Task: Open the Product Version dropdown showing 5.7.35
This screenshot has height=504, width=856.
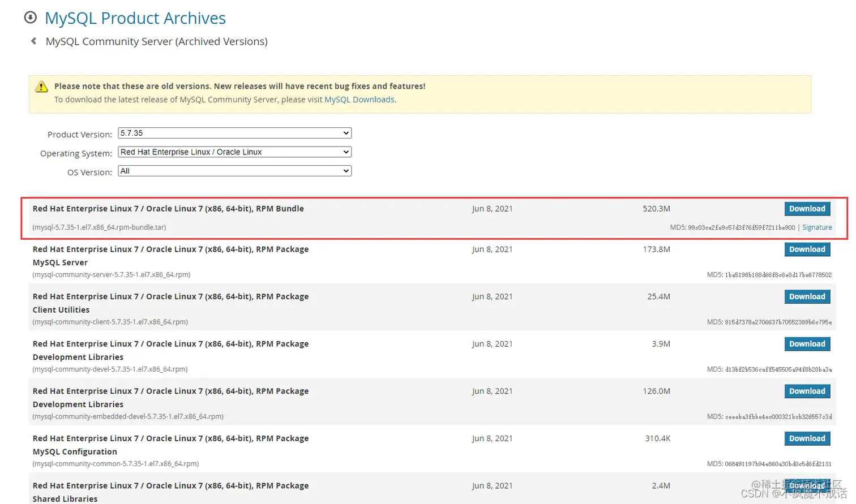Action: coord(234,133)
